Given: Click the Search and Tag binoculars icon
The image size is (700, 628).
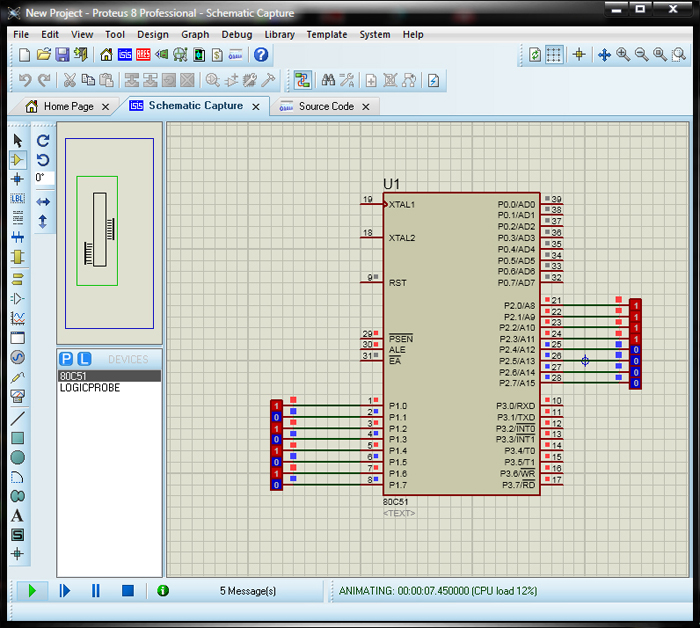Looking at the screenshot, I should pyautogui.click(x=328, y=80).
